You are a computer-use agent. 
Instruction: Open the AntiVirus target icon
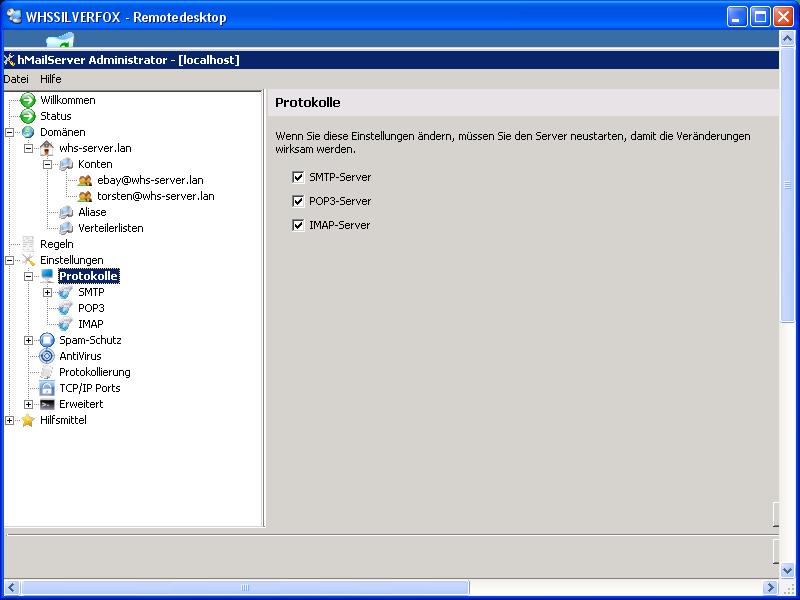point(46,356)
